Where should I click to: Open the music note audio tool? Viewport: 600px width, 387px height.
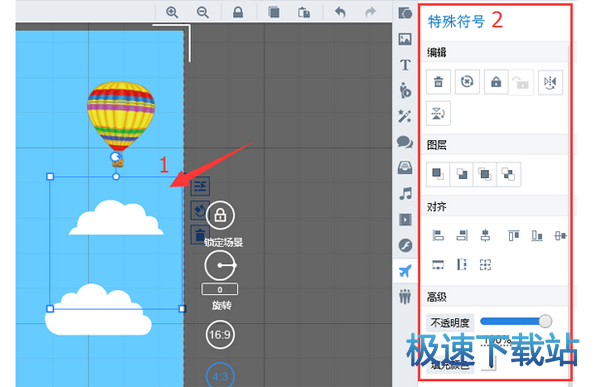405,194
